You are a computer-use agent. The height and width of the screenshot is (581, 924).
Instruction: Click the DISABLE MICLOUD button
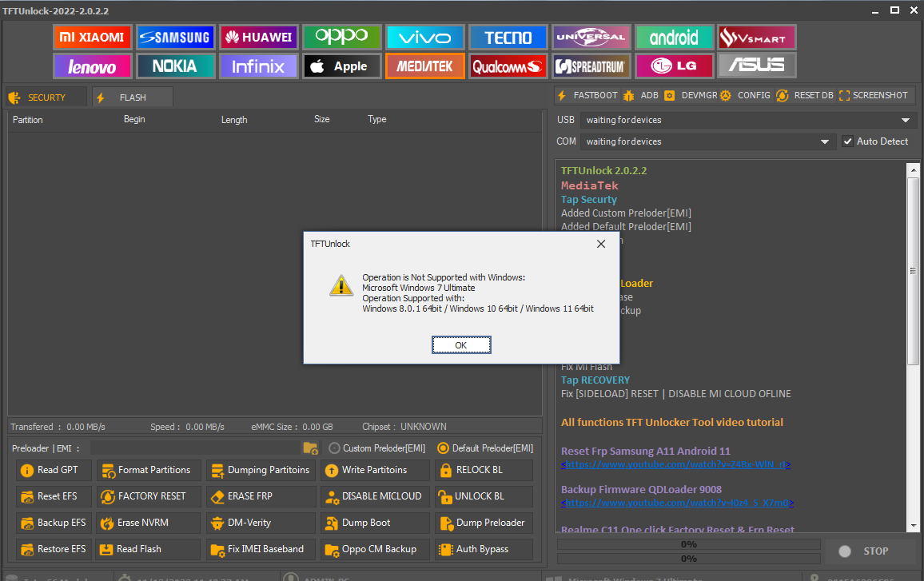tap(376, 496)
